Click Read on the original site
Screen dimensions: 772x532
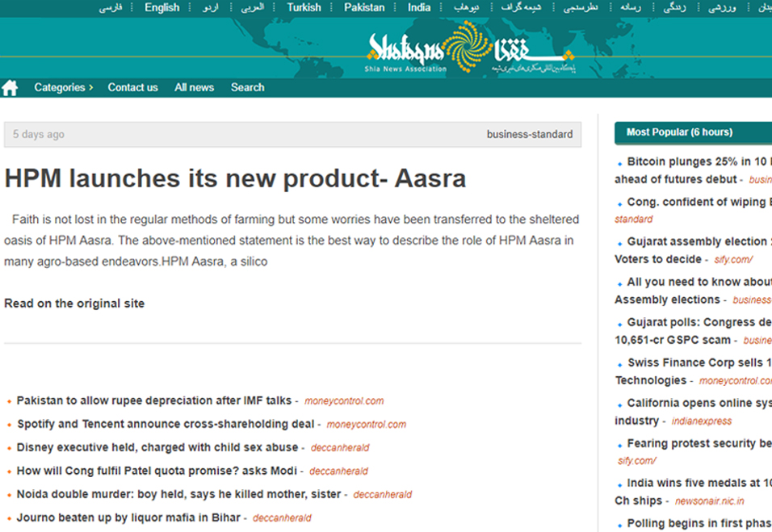click(74, 304)
